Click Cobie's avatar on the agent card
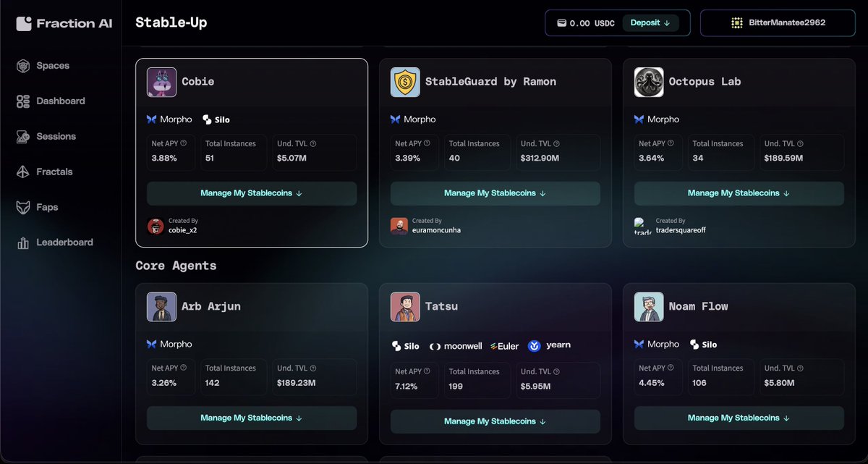Image resolution: width=868 pixels, height=464 pixels. (161, 82)
